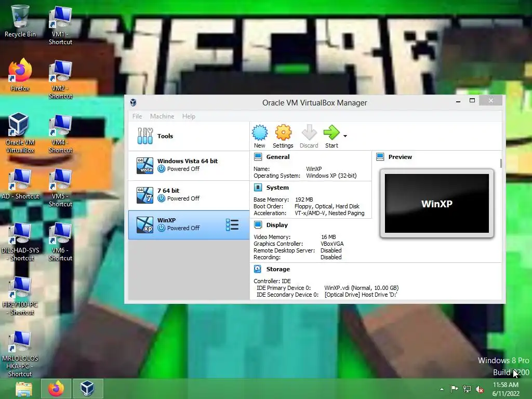Select the Firefox desktop shortcut

tap(20, 75)
